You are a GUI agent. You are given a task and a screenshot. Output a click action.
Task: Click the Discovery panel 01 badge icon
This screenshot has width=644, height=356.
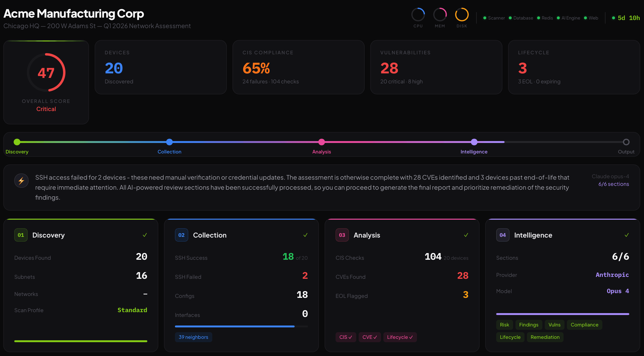pyautogui.click(x=21, y=235)
